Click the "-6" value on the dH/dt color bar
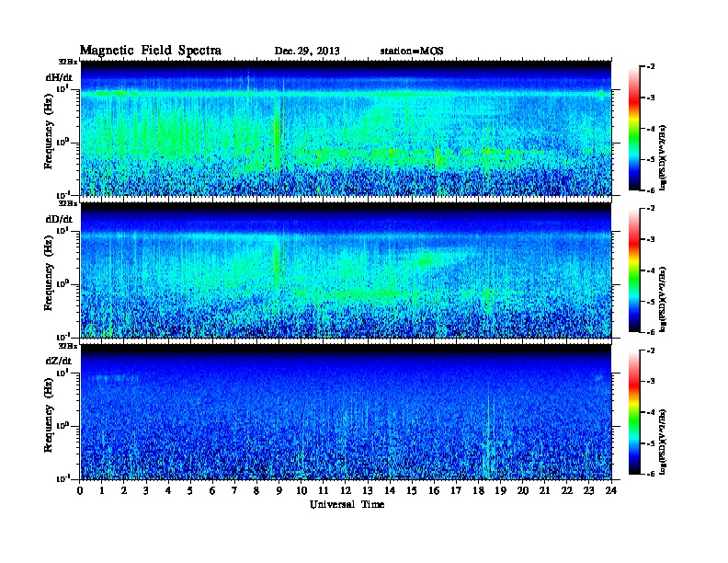 click(651, 190)
